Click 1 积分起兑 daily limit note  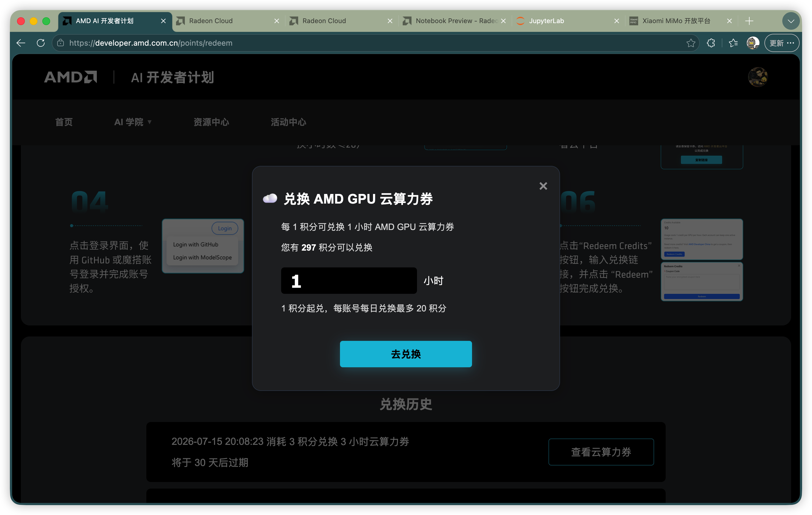(364, 308)
